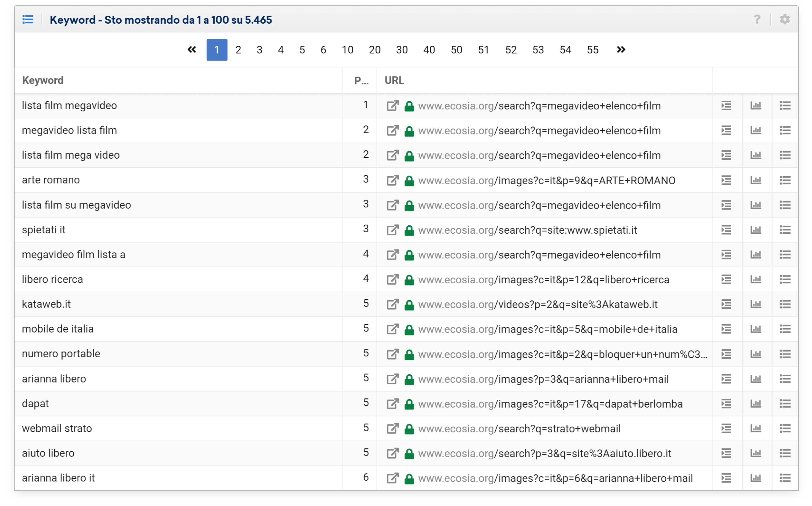Show history chart icon for 'webmail strato'
The image size is (812, 506).
[x=755, y=428]
